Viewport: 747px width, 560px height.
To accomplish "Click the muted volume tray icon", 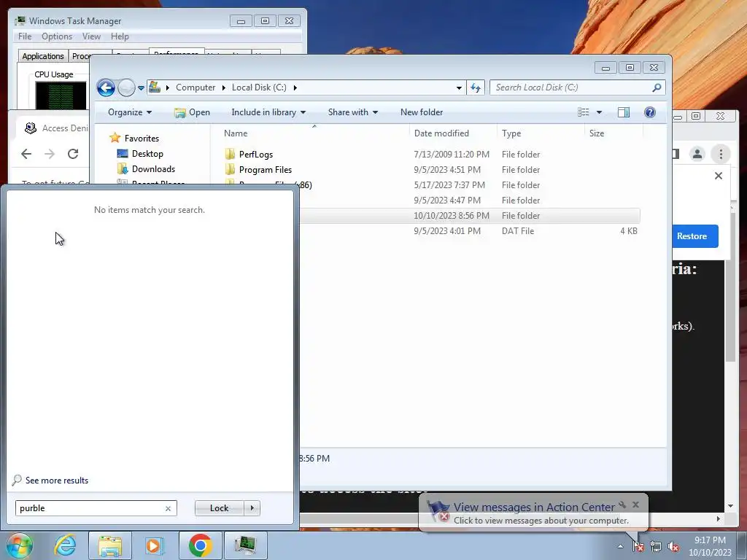I will pos(673,547).
